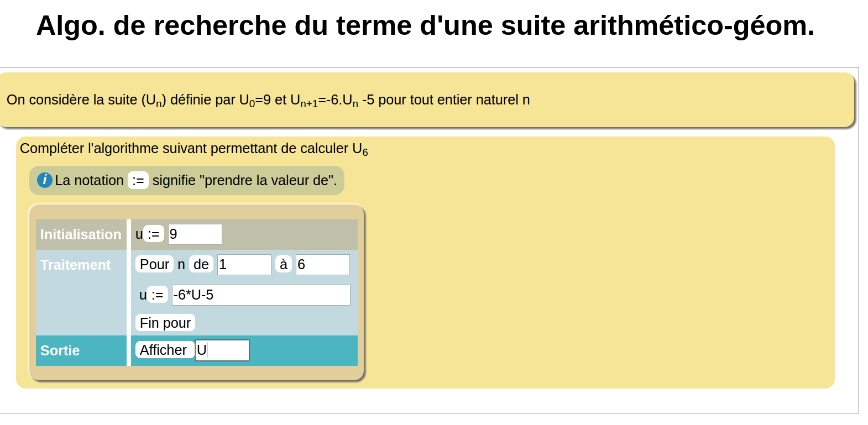The height and width of the screenshot is (425, 868).
Task: Click the "Pour" keyword badge
Action: pos(154,265)
